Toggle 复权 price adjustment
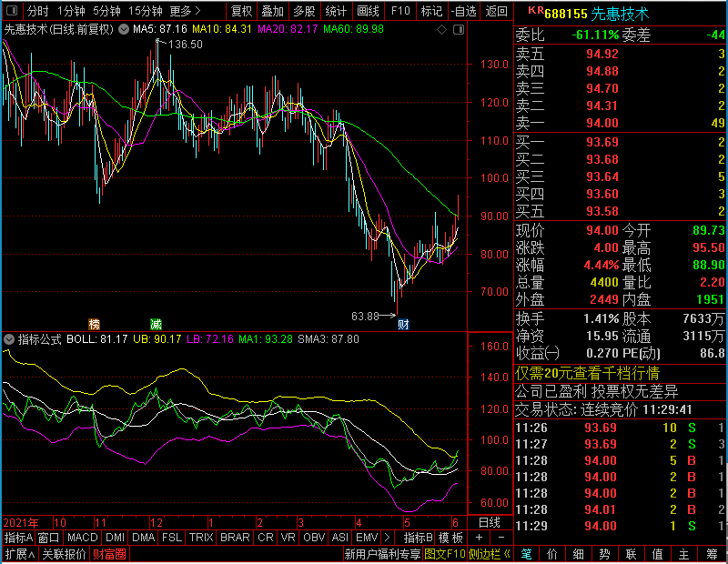 point(242,11)
